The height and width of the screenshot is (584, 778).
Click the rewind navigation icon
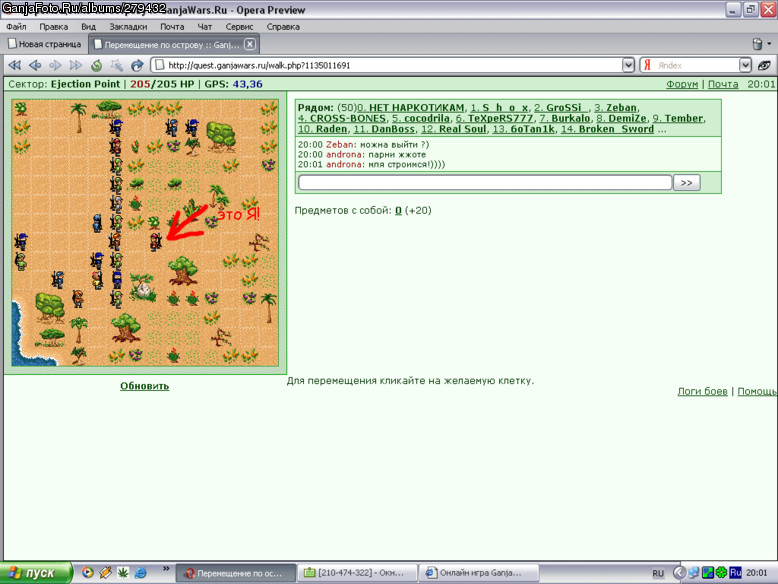[x=14, y=65]
